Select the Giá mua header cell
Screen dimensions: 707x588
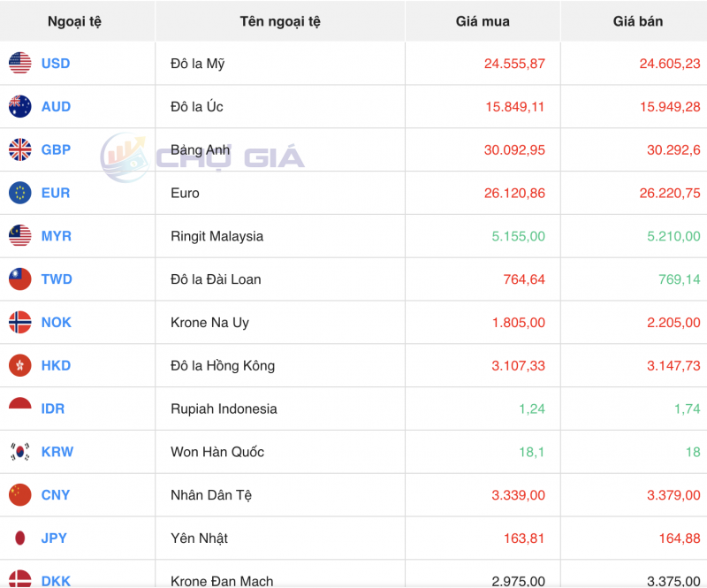click(x=483, y=21)
